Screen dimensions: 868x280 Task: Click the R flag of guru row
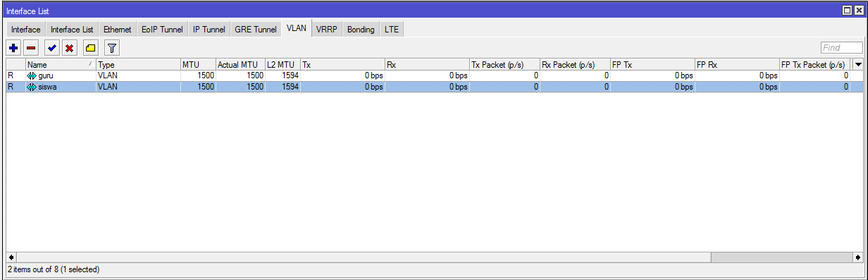[11, 75]
